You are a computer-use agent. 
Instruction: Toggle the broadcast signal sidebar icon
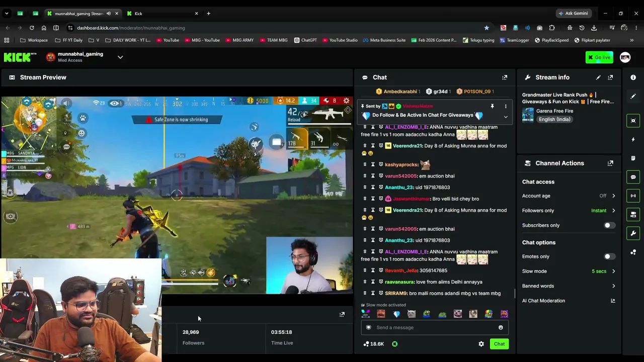[x=633, y=196]
